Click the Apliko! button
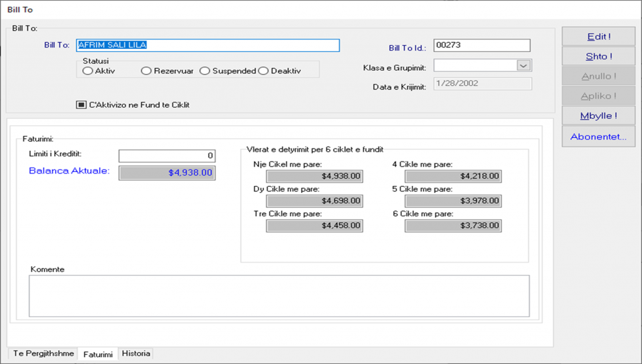 point(599,96)
